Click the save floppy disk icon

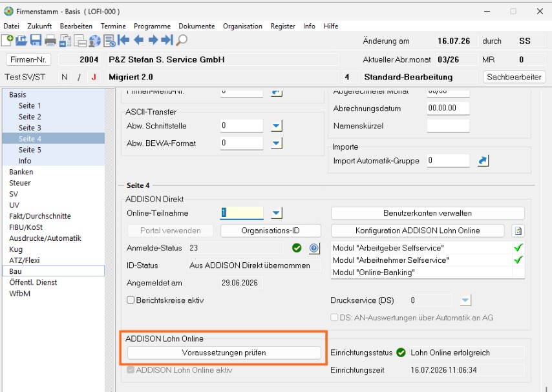click(36, 41)
